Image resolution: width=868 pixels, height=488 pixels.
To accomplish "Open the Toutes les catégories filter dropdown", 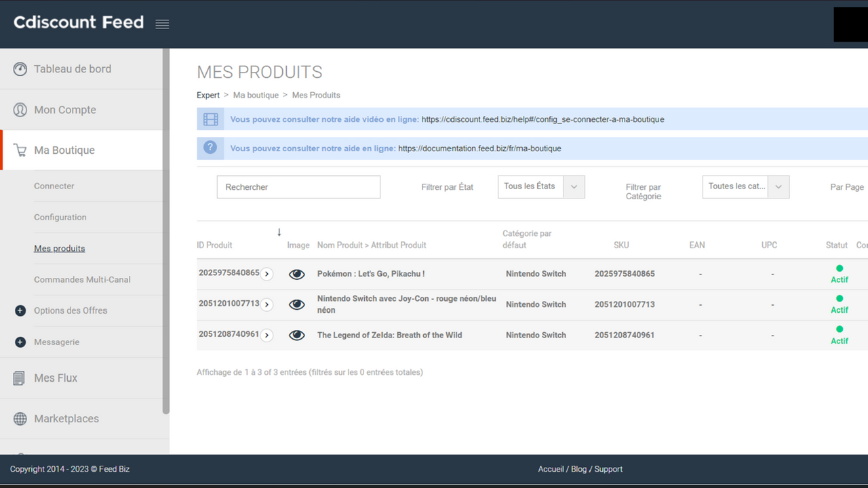I will pos(746,187).
